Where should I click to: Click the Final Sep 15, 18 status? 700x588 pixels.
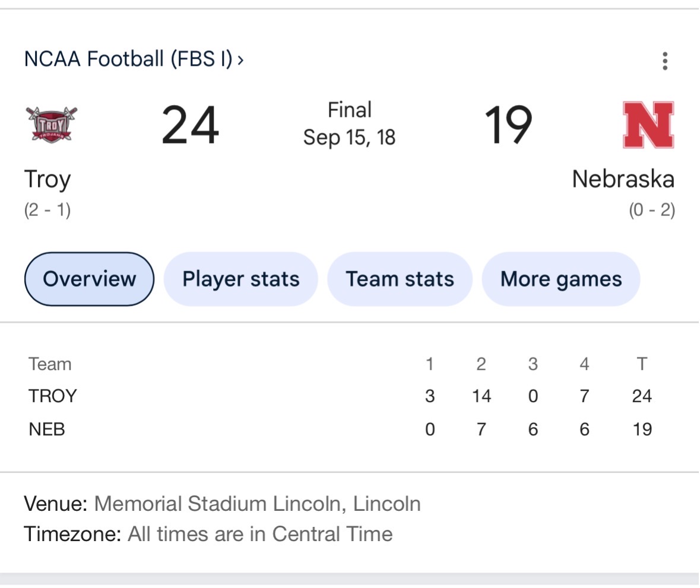tap(349, 124)
